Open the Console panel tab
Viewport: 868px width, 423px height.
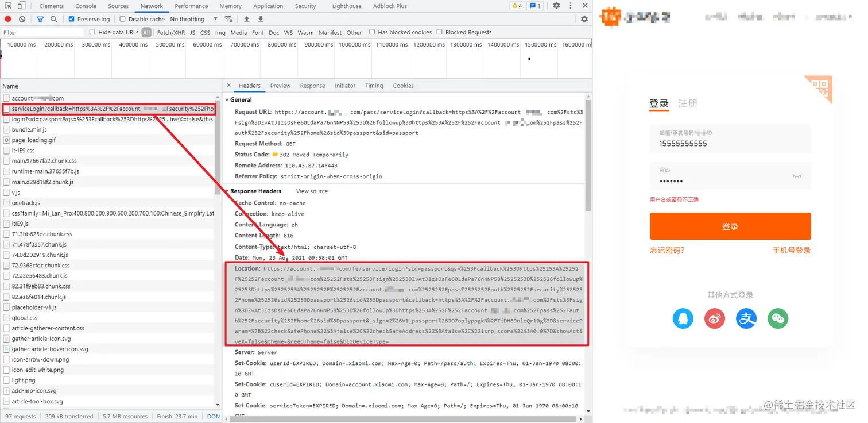[86, 6]
